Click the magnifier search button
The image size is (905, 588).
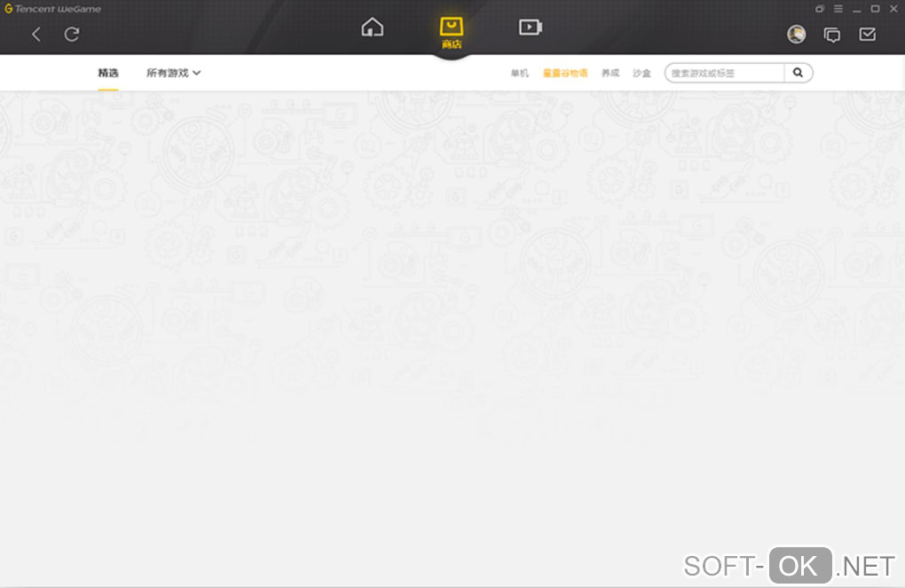point(799,73)
